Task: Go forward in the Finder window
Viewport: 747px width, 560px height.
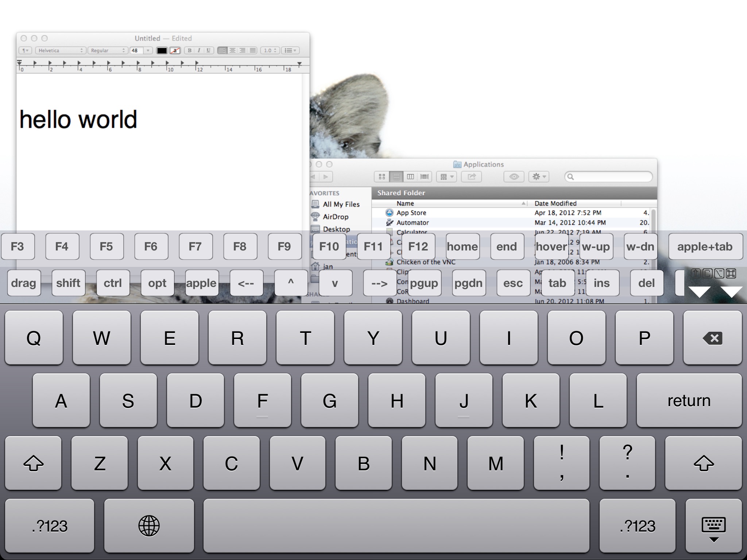Action: coord(326,177)
